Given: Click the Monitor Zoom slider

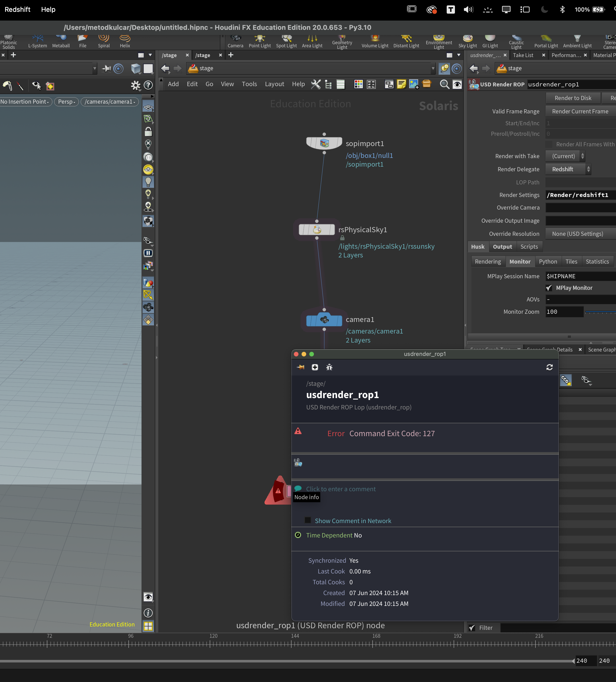Looking at the screenshot, I should pyautogui.click(x=601, y=312).
